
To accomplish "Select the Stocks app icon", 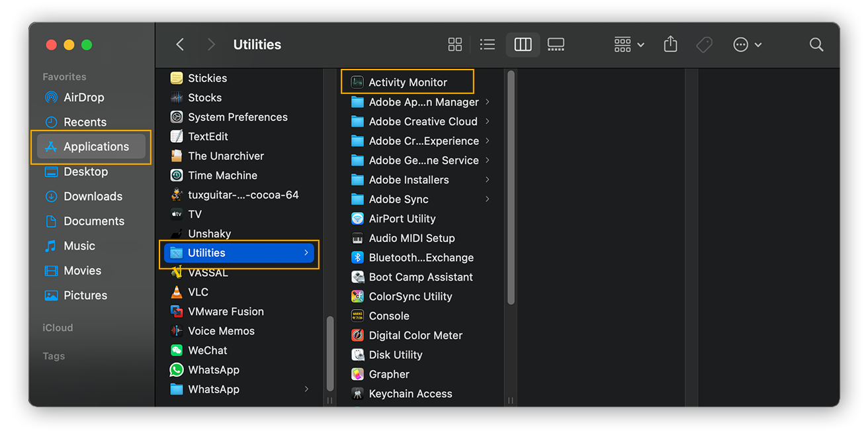I will (x=177, y=97).
